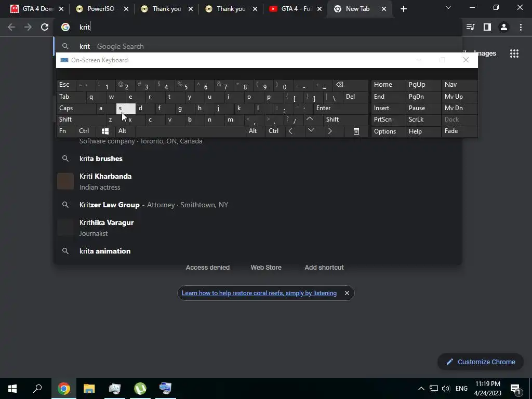Toggle the left Shift key on on-screen keyboard
532x399 pixels.
[x=81, y=119]
